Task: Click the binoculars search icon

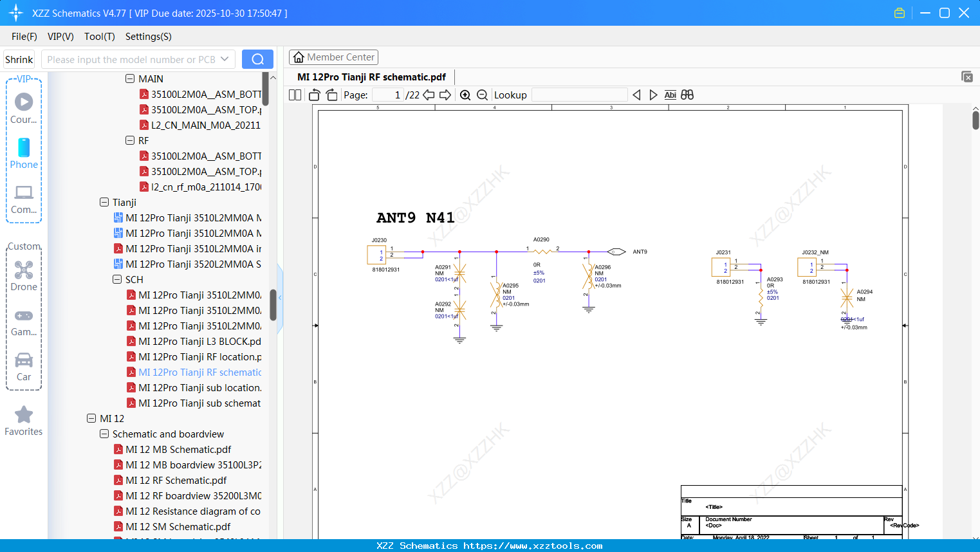Action: tap(686, 95)
